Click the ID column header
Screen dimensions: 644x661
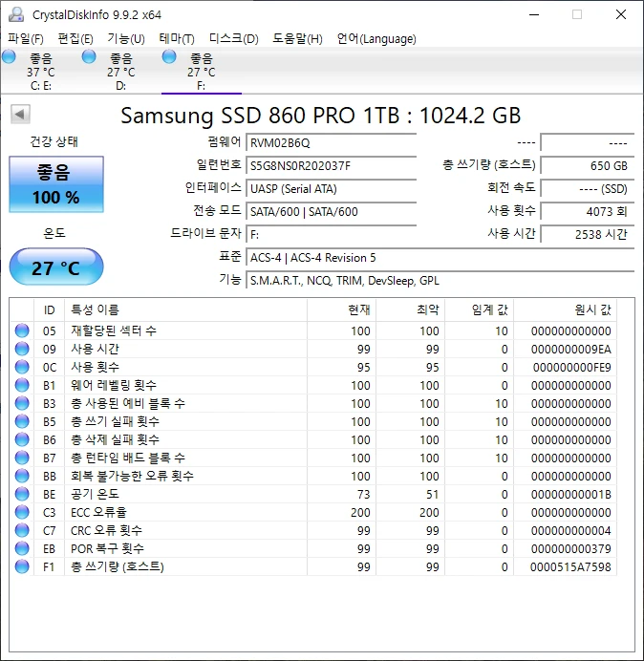[x=50, y=310]
